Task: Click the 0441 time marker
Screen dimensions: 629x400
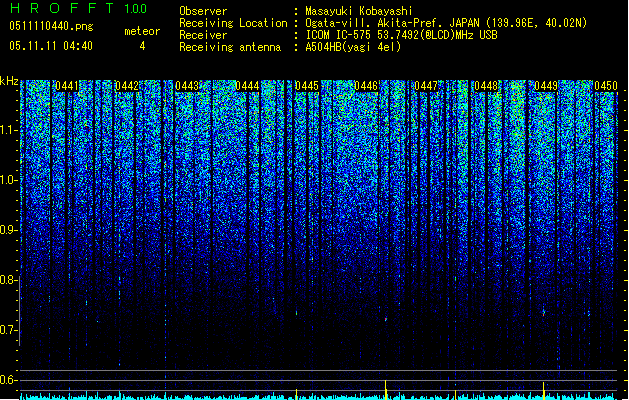Action: [x=67, y=86]
